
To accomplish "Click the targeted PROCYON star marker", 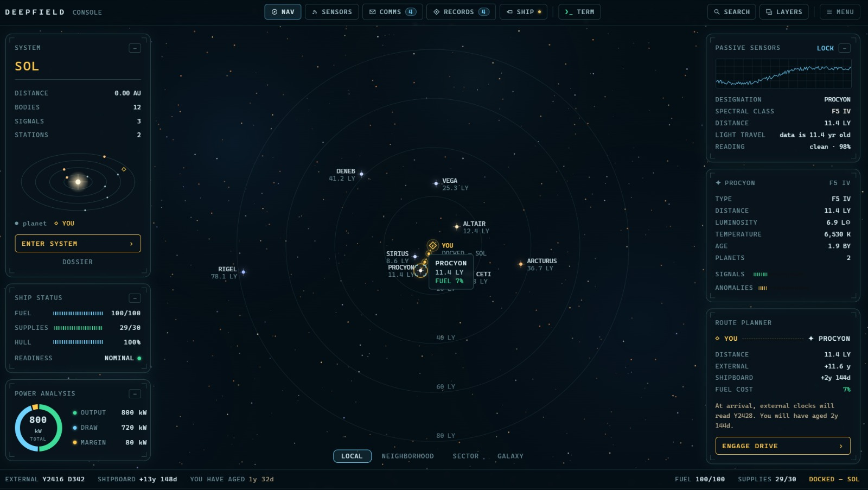I will point(420,270).
